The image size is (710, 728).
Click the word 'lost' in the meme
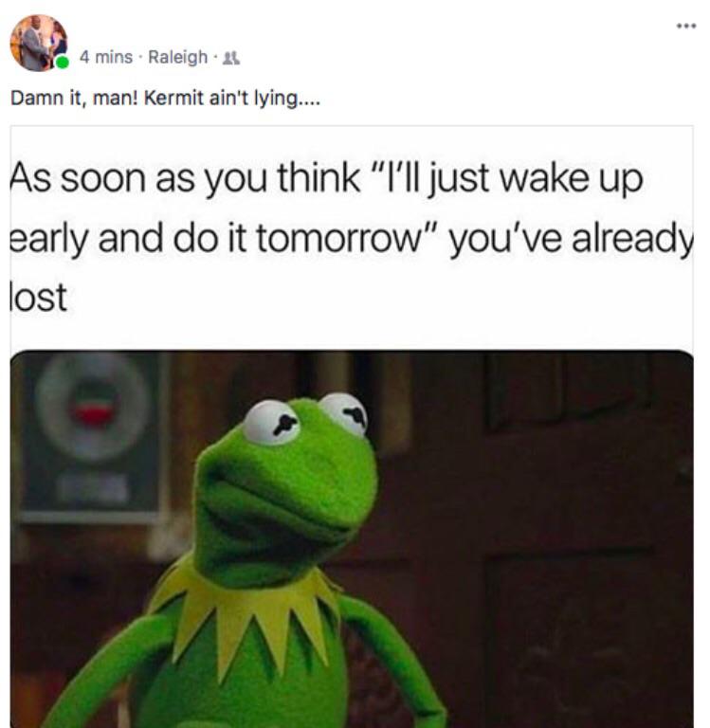(x=39, y=297)
